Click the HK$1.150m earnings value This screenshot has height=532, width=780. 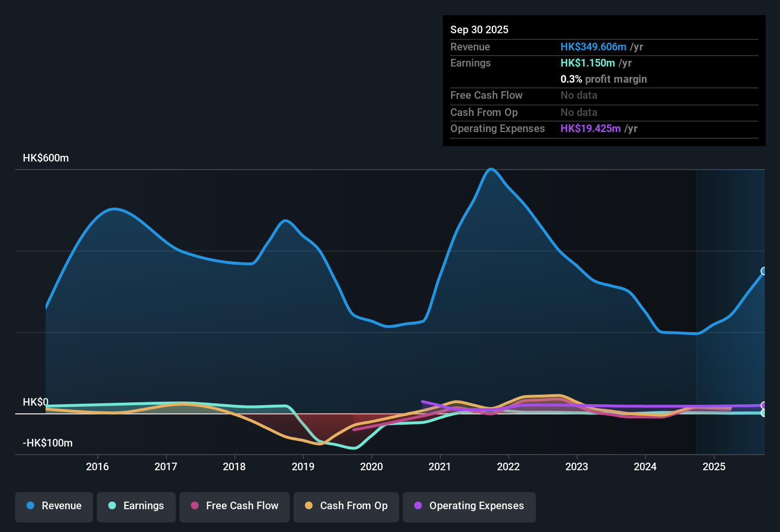(x=588, y=63)
